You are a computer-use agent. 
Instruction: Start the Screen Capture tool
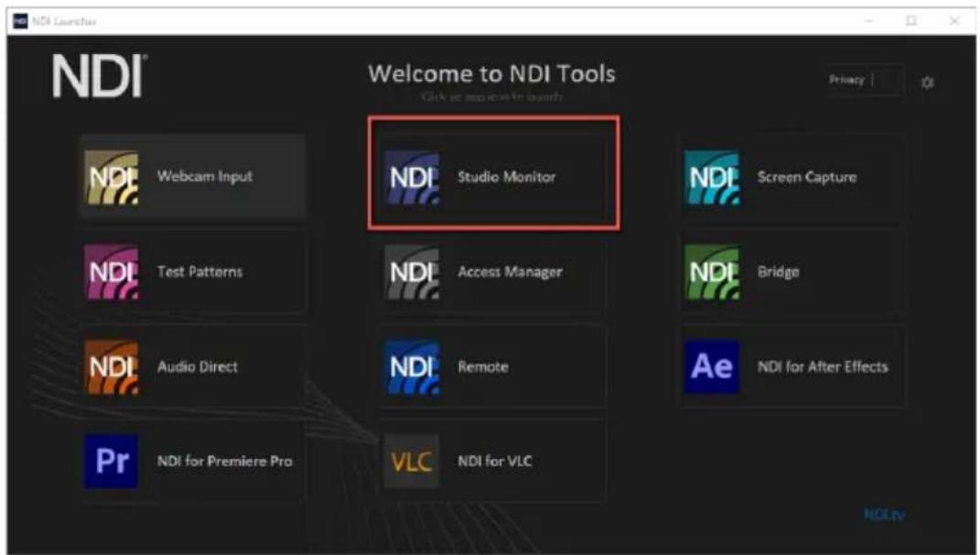tap(792, 177)
